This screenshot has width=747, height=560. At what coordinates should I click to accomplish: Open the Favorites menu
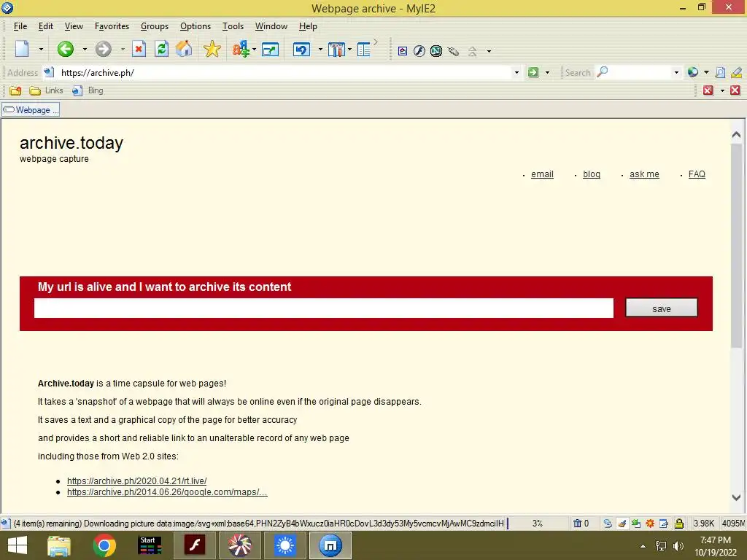[x=112, y=26]
